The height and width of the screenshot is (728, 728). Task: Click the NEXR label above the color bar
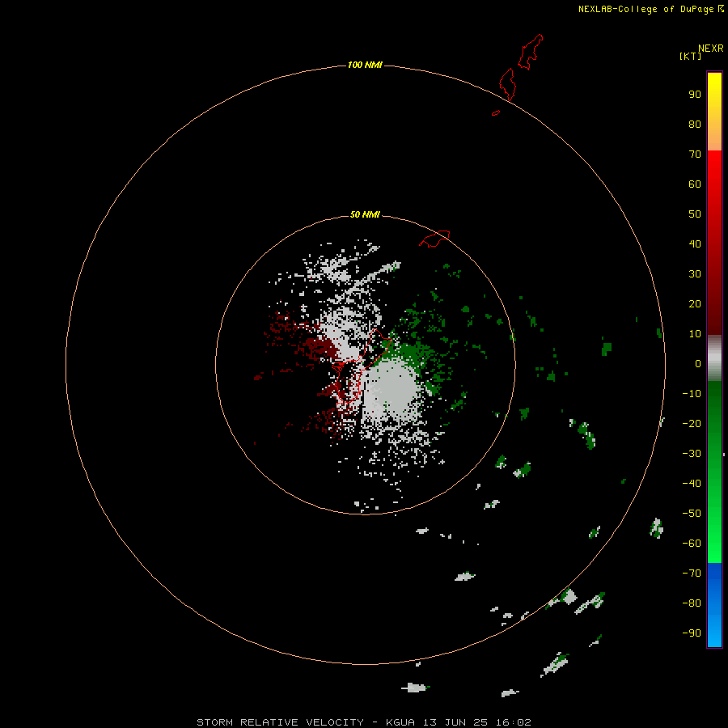pos(711,49)
